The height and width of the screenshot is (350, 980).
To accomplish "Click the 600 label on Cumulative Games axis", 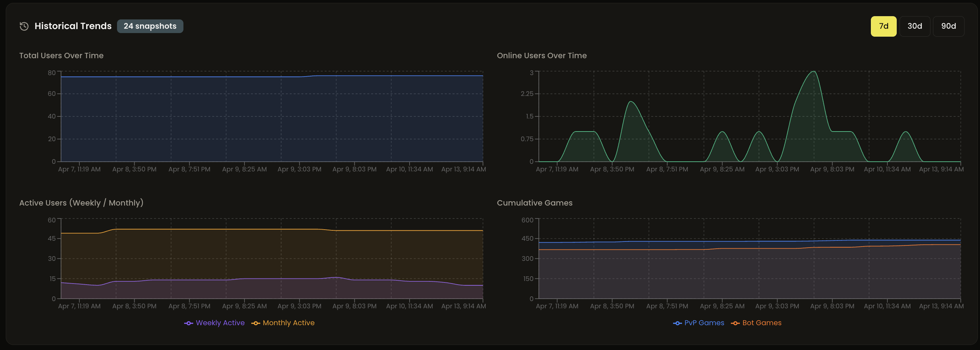I will [x=527, y=220].
